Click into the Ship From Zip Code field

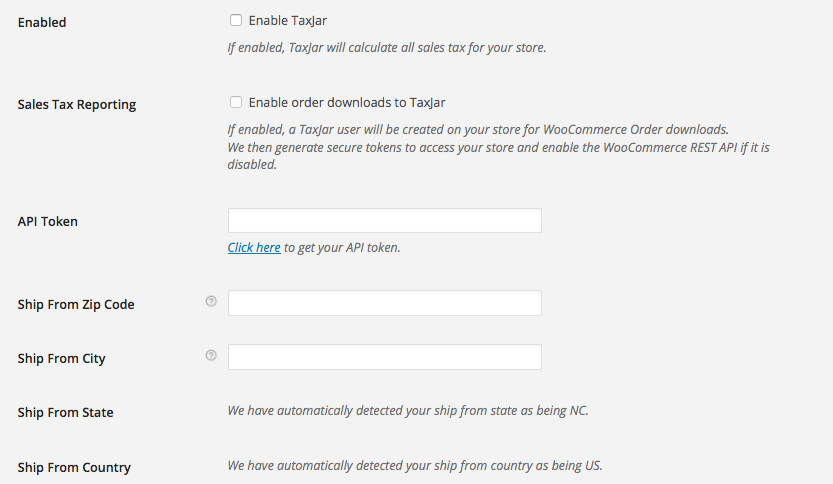385,303
